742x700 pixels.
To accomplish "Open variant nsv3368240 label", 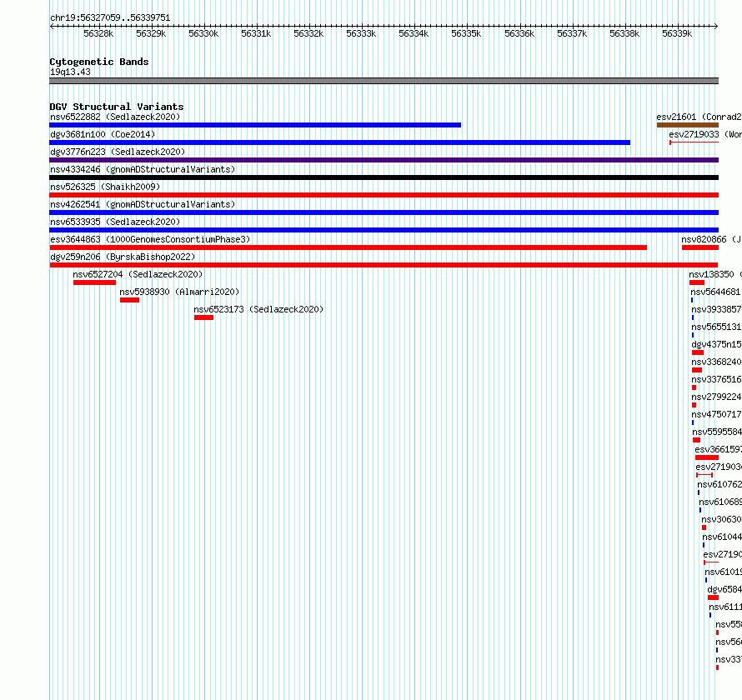I will [716, 362].
